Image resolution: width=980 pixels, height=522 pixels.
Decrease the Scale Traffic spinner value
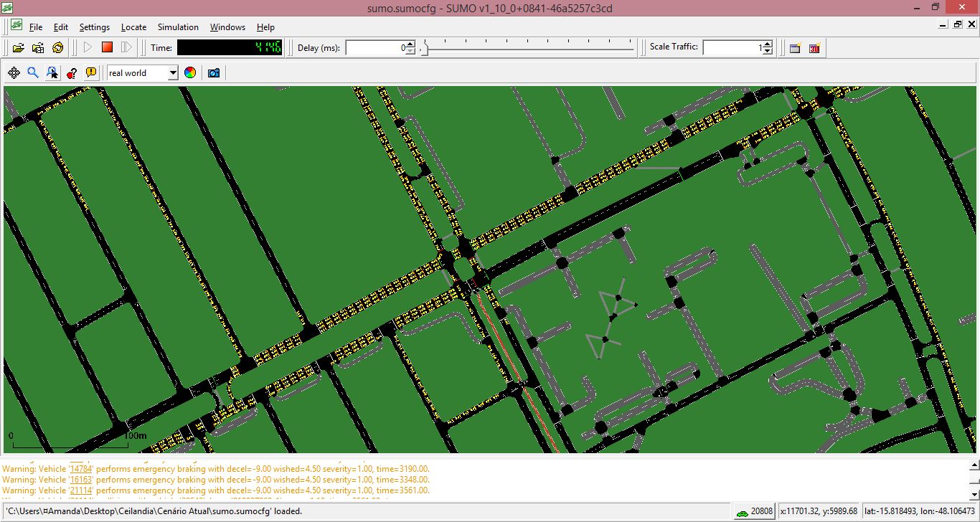click(768, 51)
